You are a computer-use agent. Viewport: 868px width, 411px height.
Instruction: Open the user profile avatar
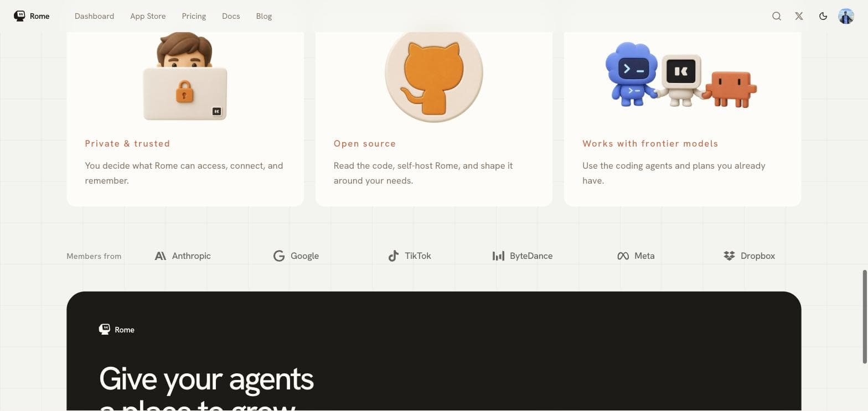click(x=846, y=16)
